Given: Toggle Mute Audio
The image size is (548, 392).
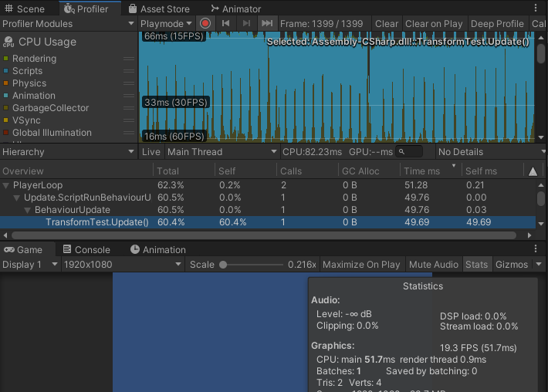Looking at the screenshot, I should point(433,265).
